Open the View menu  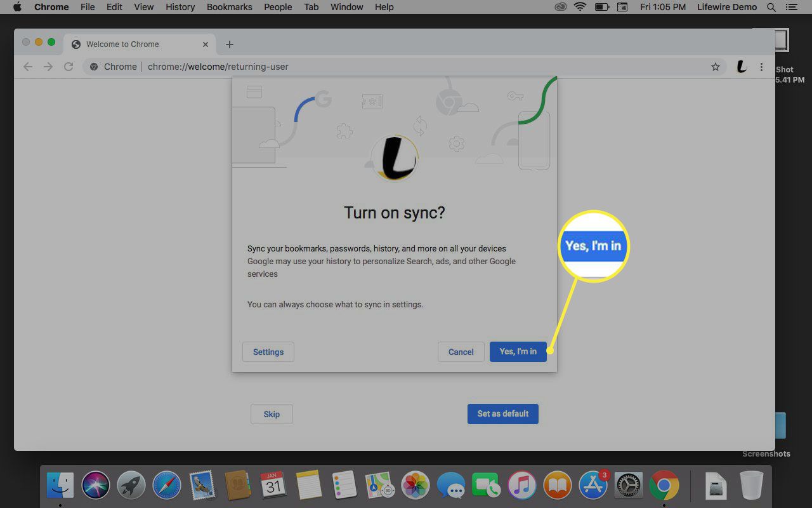[144, 7]
